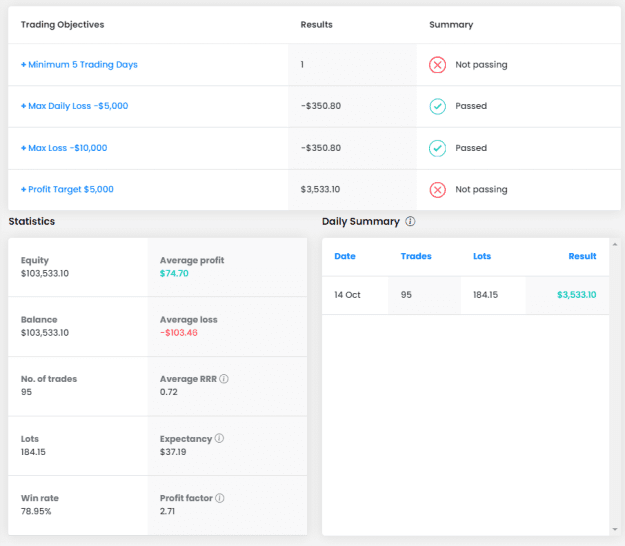Open the Daily Summary info icon
The width and height of the screenshot is (625, 546).
(410, 221)
